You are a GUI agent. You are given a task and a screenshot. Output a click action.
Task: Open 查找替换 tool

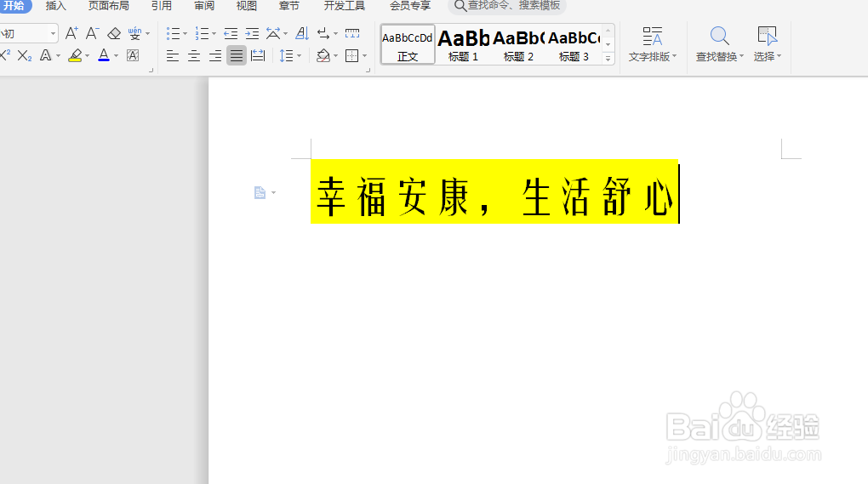point(720,44)
